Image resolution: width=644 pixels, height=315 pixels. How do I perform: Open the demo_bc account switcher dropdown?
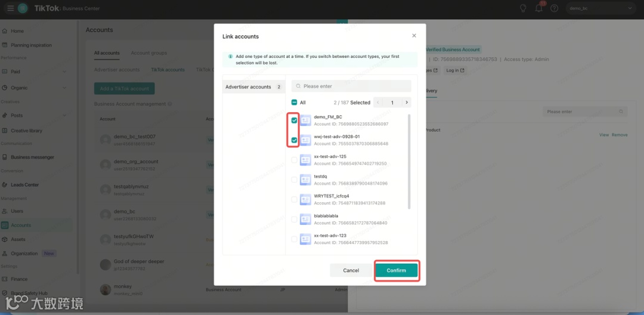[x=600, y=8]
